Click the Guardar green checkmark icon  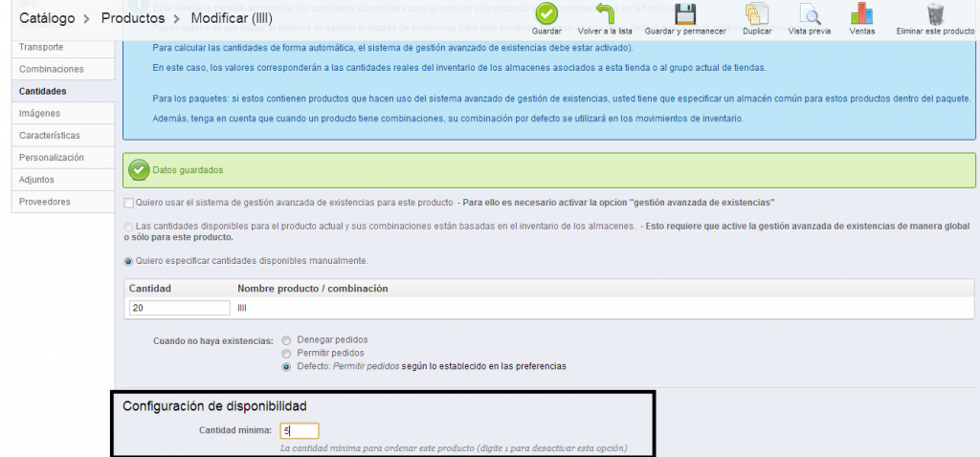546,14
